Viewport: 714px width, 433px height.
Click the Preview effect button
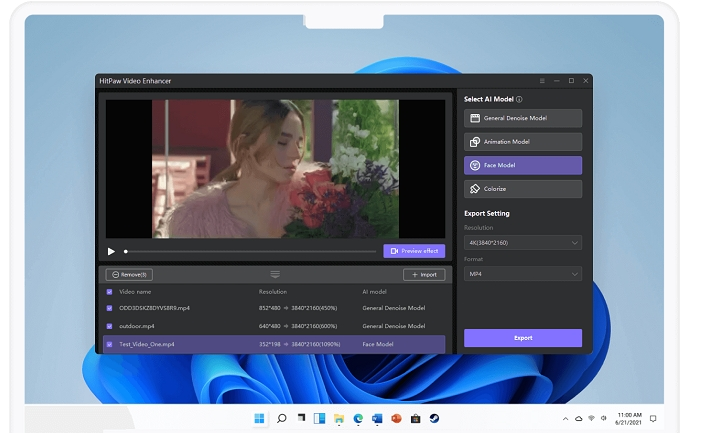tap(414, 251)
